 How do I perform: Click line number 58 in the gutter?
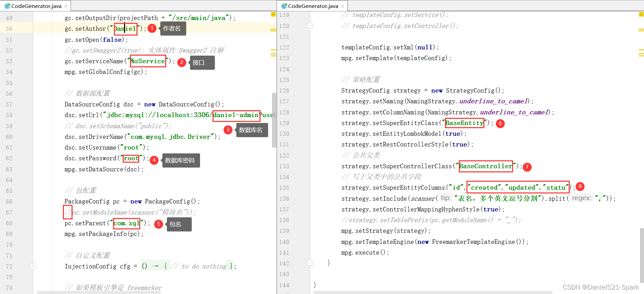point(9,115)
